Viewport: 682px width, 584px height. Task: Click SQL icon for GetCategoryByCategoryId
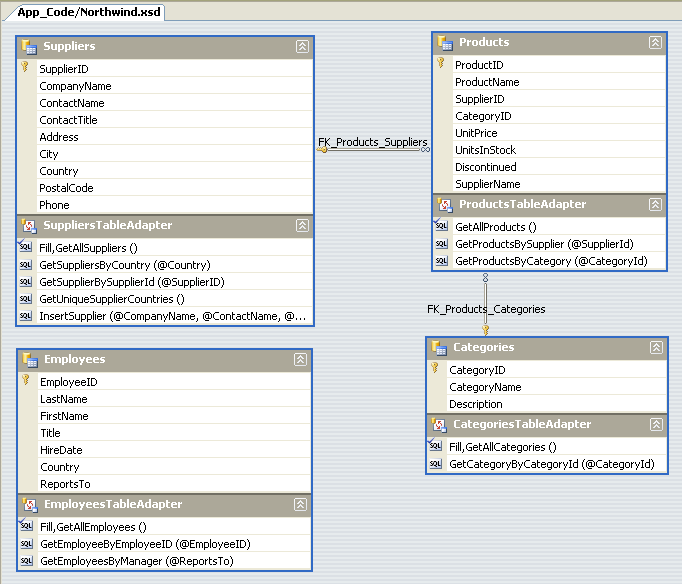(435, 464)
